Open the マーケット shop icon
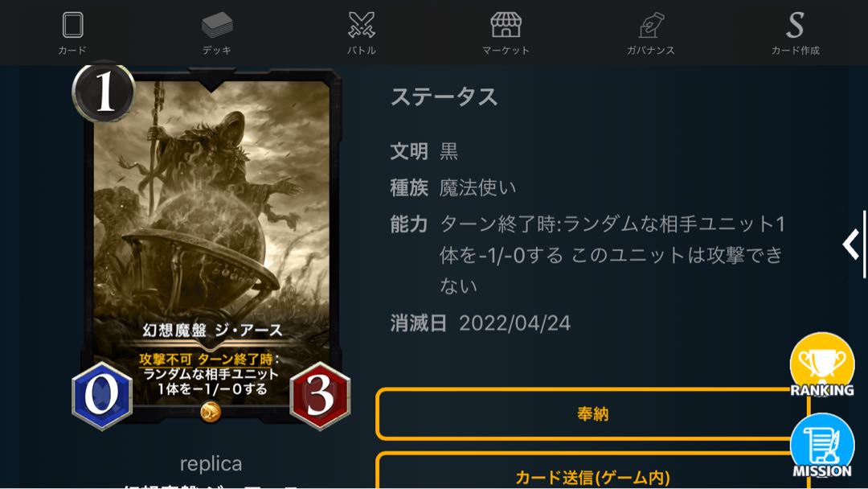868x489 pixels. click(506, 26)
